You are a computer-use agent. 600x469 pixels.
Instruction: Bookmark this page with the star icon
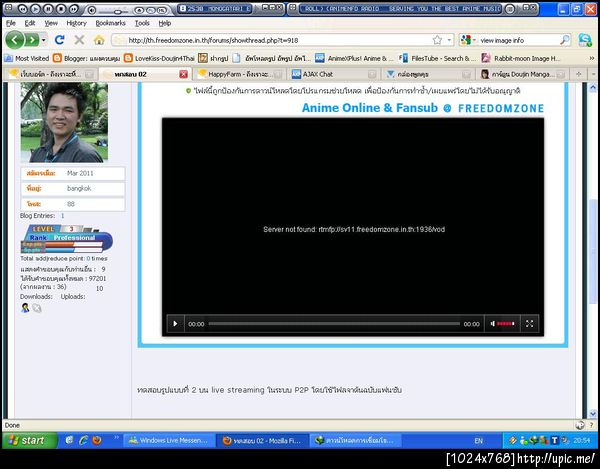click(x=437, y=40)
